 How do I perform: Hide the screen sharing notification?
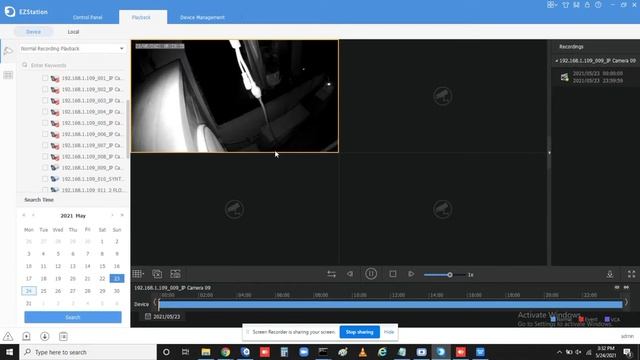click(389, 332)
